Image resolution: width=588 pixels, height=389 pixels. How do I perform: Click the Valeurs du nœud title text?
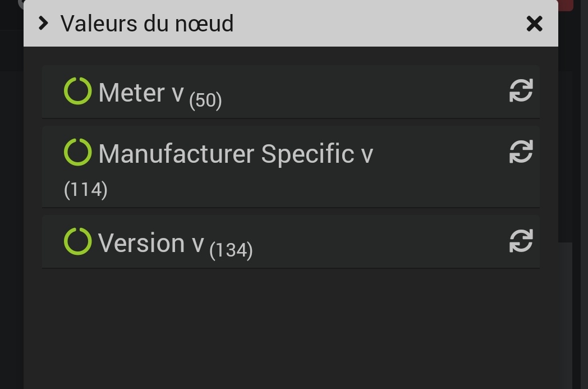click(x=147, y=24)
